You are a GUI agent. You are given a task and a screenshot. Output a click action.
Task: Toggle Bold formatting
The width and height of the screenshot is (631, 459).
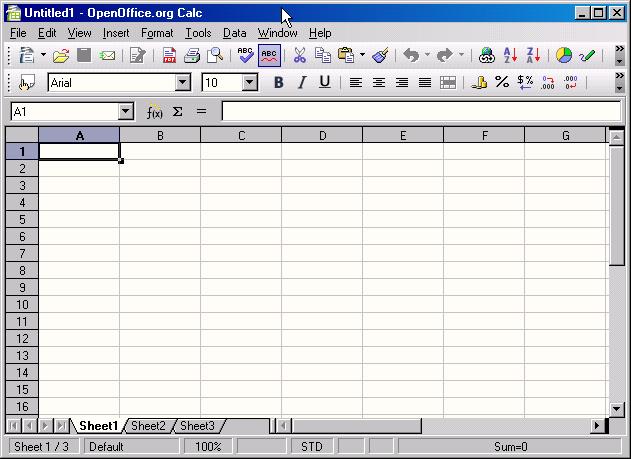point(278,82)
